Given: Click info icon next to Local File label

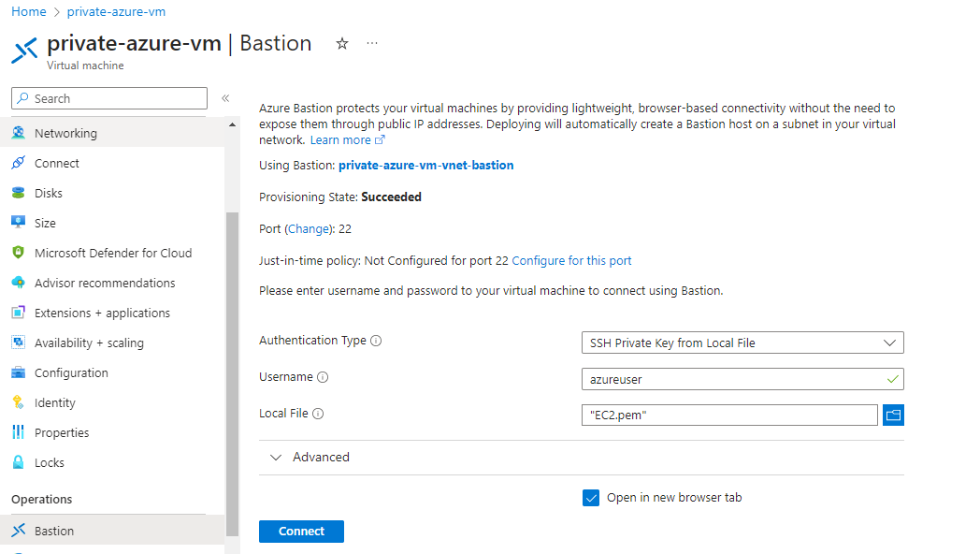Looking at the screenshot, I should click(318, 414).
